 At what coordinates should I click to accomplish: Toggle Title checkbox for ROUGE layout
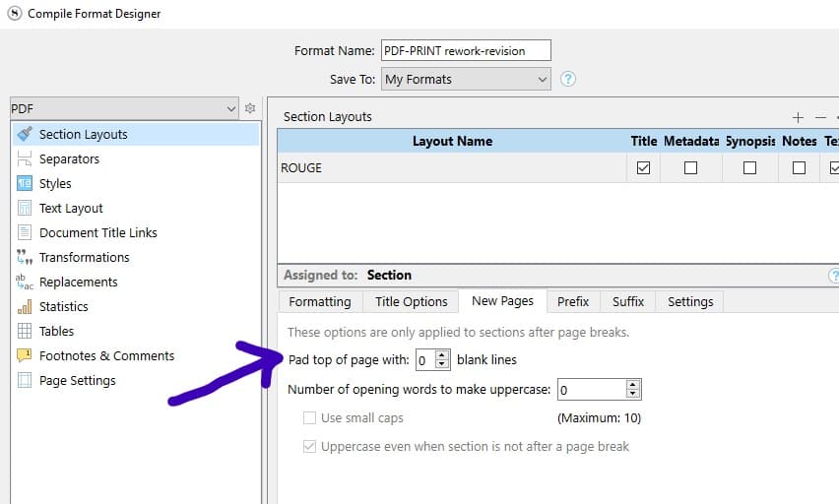[643, 168]
